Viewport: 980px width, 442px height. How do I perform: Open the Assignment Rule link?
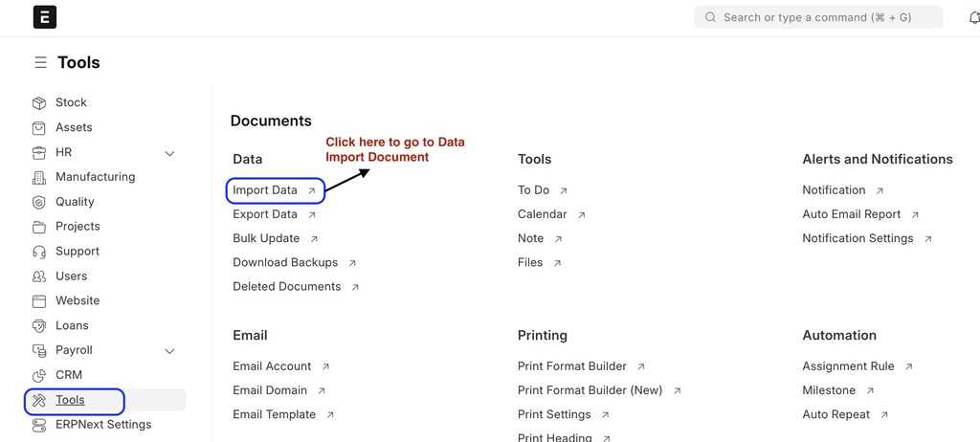coord(848,366)
